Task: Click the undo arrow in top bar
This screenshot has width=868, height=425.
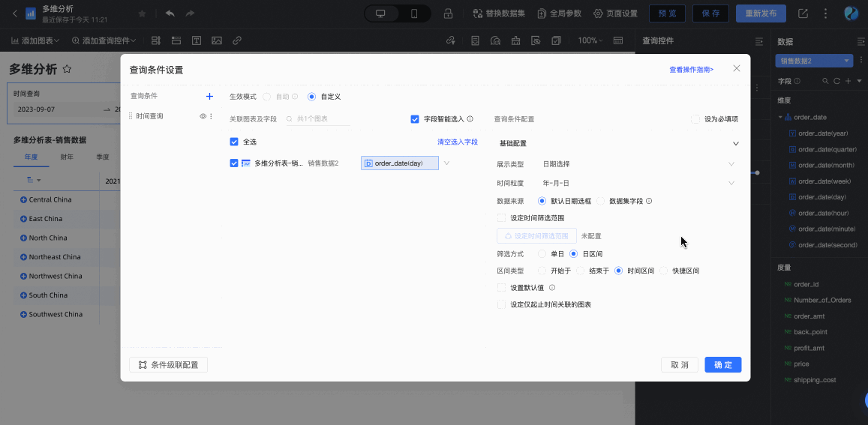Action: click(x=170, y=13)
